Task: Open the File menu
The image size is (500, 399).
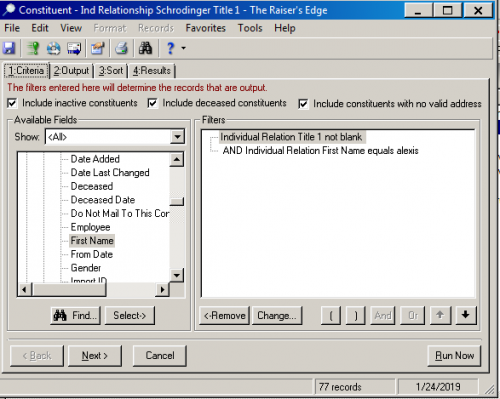Action: [12, 28]
